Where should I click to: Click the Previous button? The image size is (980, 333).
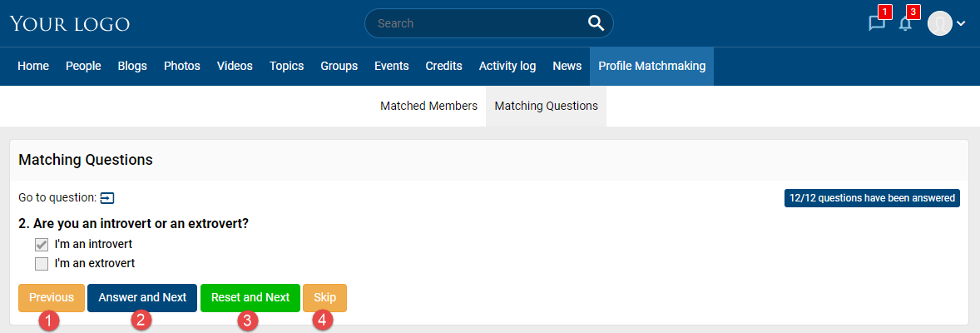(52, 298)
